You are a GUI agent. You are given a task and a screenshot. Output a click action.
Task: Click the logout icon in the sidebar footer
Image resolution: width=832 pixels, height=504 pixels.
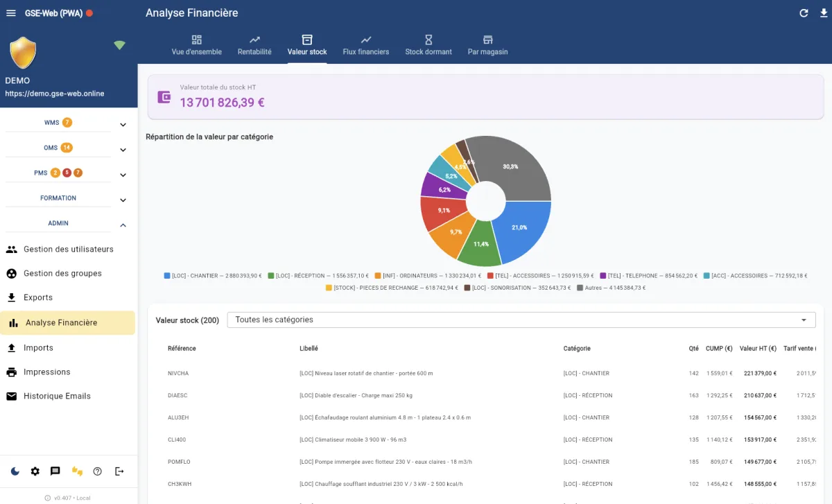(x=119, y=471)
